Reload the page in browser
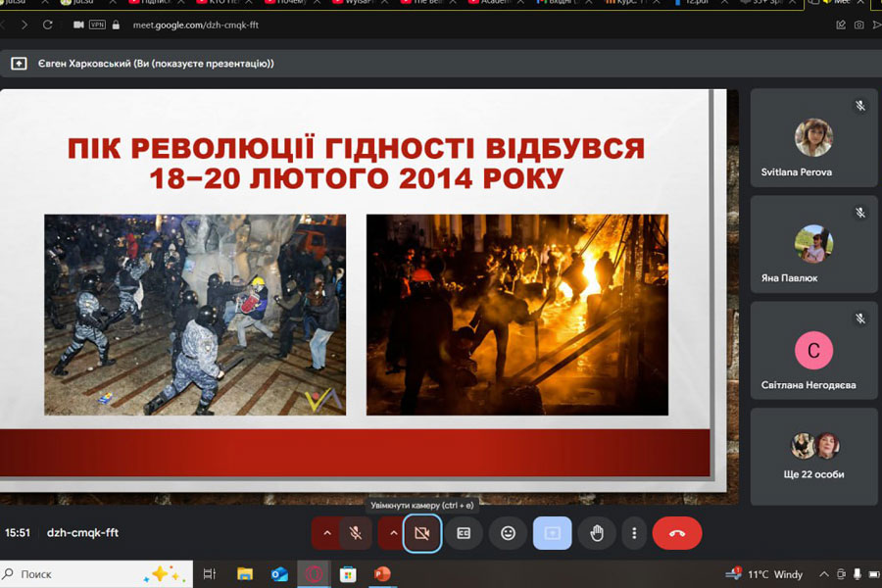 click(48, 24)
